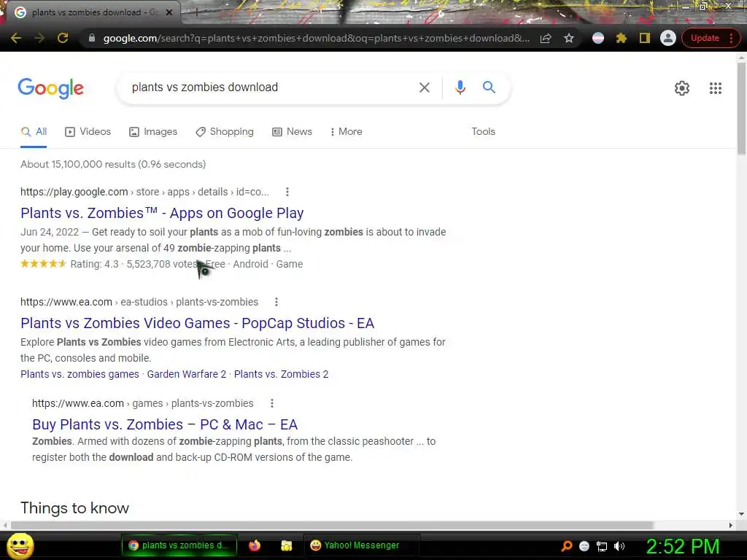This screenshot has width=747, height=560.
Task: Click the scroll down arrow
Action: (741, 514)
